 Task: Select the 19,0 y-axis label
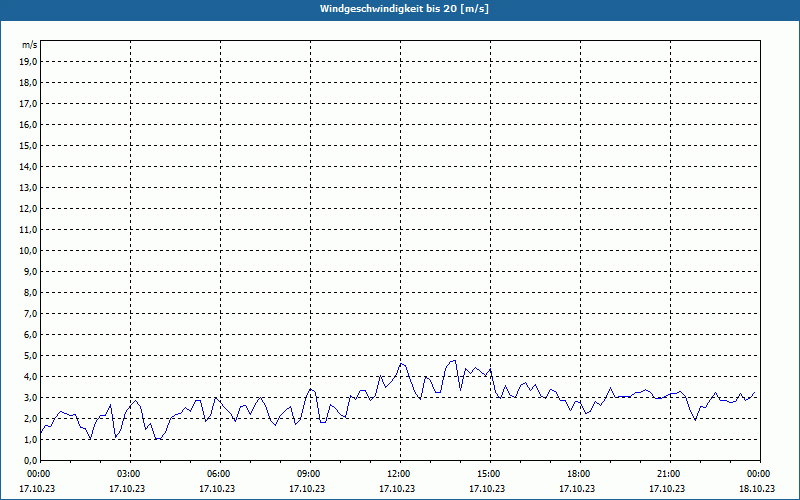pos(28,62)
